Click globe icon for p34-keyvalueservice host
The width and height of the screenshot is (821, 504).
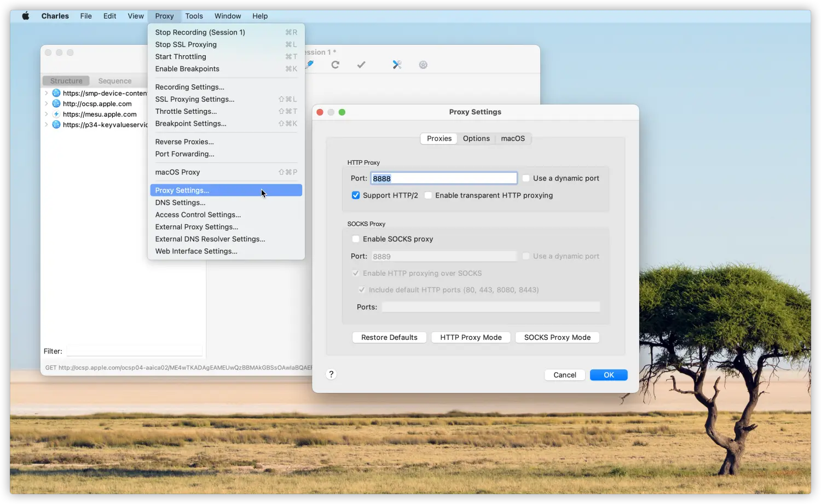56,125
